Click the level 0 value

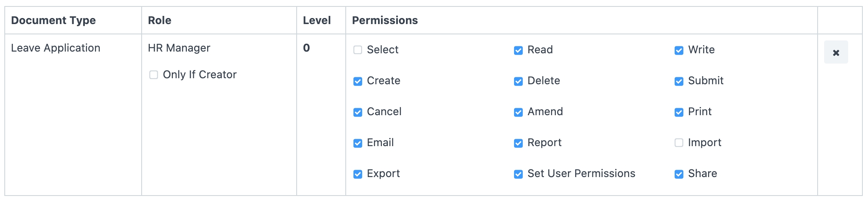pyautogui.click(x=307, y=48)
